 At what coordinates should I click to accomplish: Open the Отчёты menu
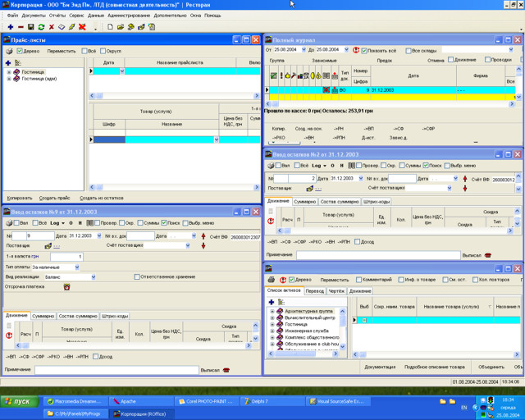coord(57,15)
